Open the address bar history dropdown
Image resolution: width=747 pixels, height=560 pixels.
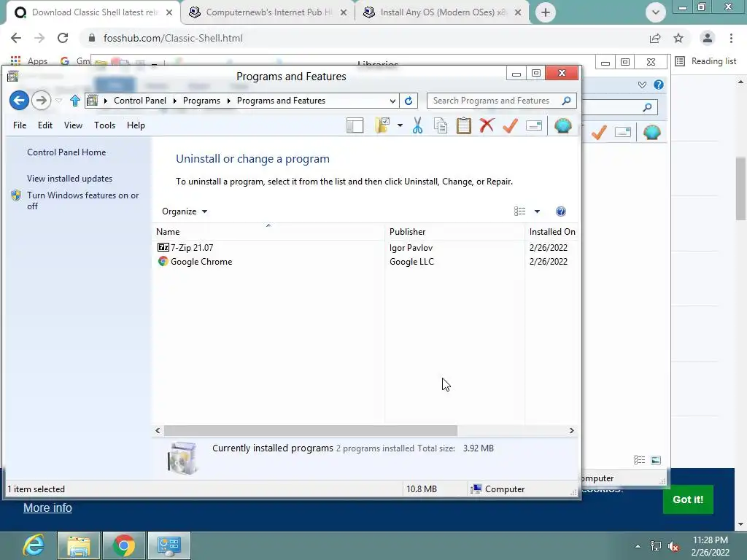(392, 101)
